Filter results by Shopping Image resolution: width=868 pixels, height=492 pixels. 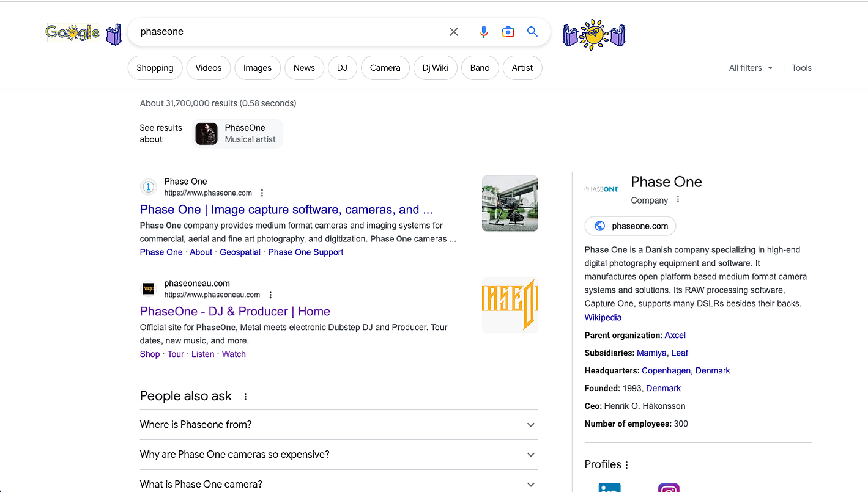coord(155,68)
